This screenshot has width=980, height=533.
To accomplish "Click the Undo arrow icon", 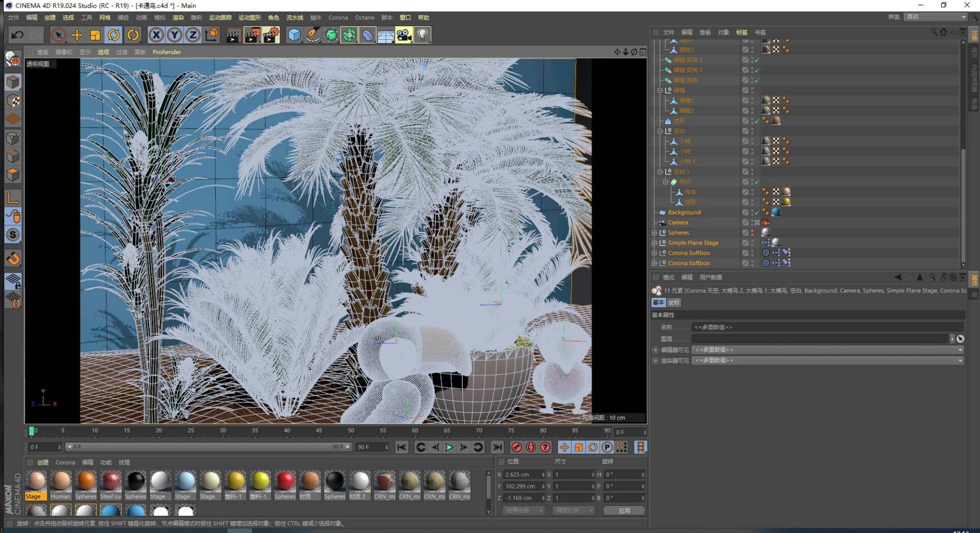I will pos(17,35).
